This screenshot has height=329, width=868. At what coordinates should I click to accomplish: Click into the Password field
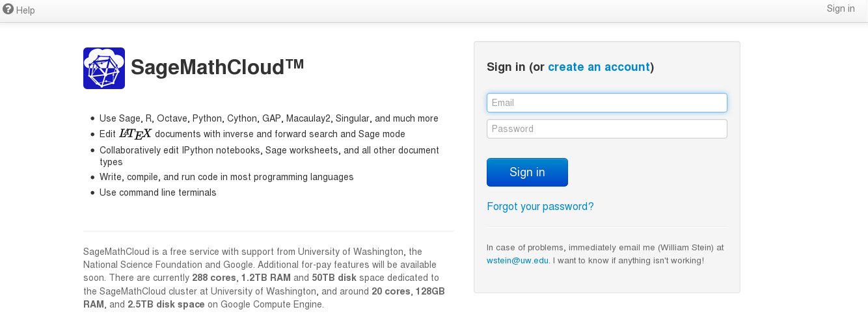[606, 129]
